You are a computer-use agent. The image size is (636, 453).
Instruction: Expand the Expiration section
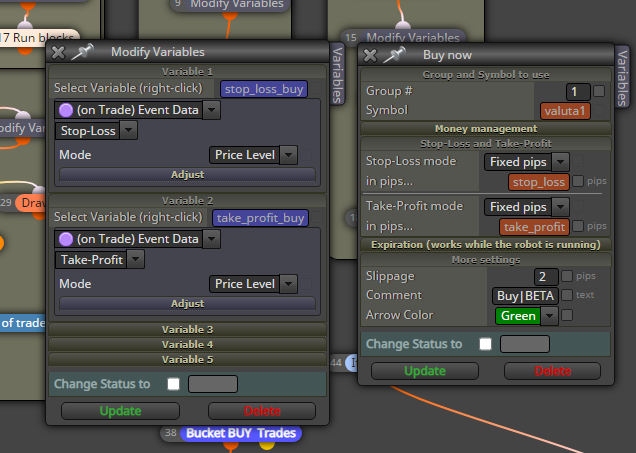tap(486, 245)
